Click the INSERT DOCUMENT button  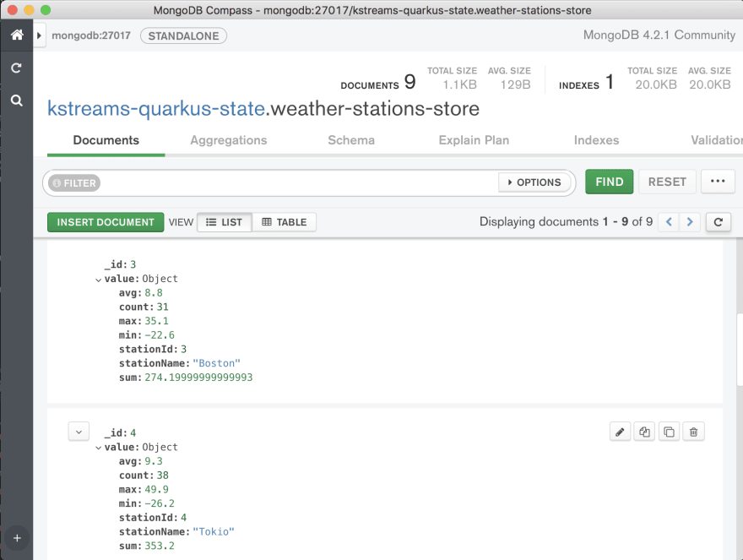click(106, 222)
